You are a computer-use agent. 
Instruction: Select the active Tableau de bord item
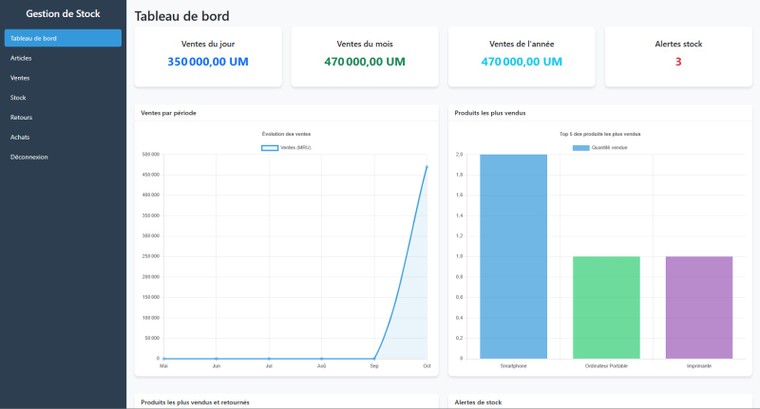pyautogui.click(x=63, y=38)
